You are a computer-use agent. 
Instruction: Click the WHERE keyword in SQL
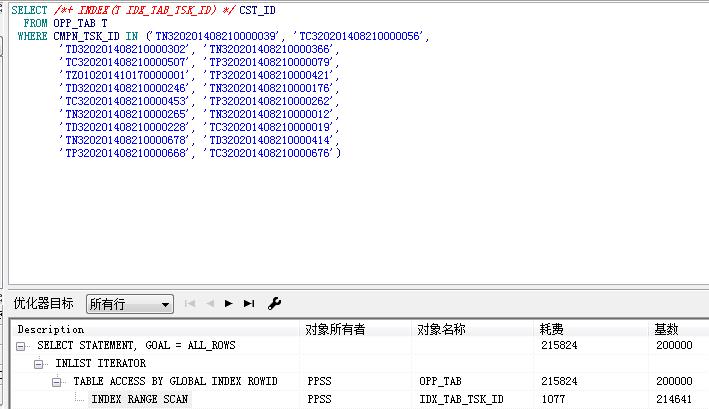[x=32, y=36]
